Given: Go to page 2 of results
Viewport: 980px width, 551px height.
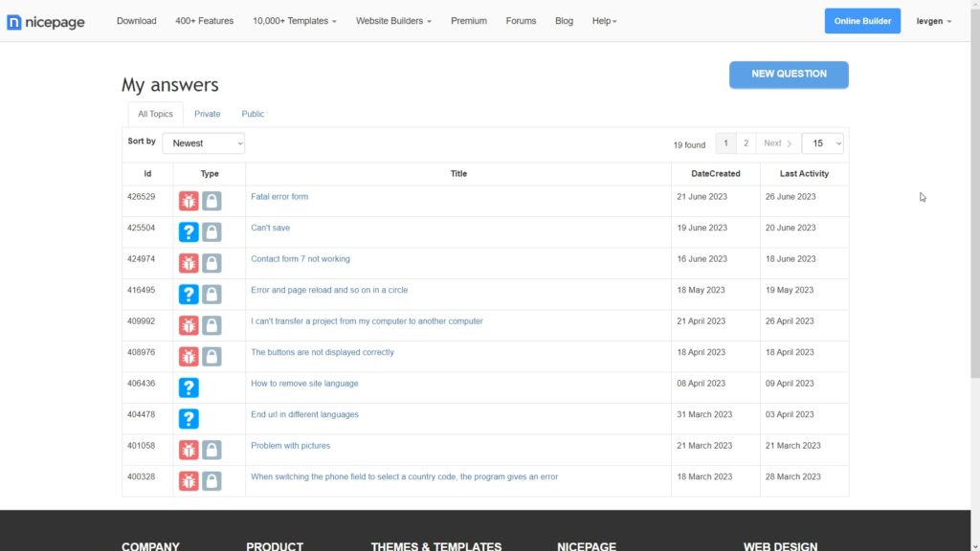Looking at the screenshot, I should pyautogui.click(x=746, y=143).
